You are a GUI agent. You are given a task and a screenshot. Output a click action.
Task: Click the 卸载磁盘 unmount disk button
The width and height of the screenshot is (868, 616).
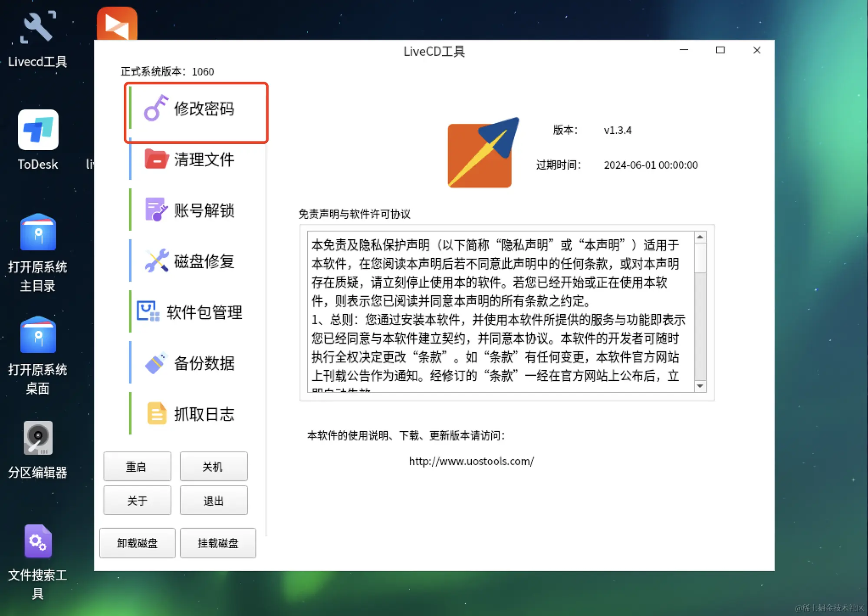coord(137,543)
